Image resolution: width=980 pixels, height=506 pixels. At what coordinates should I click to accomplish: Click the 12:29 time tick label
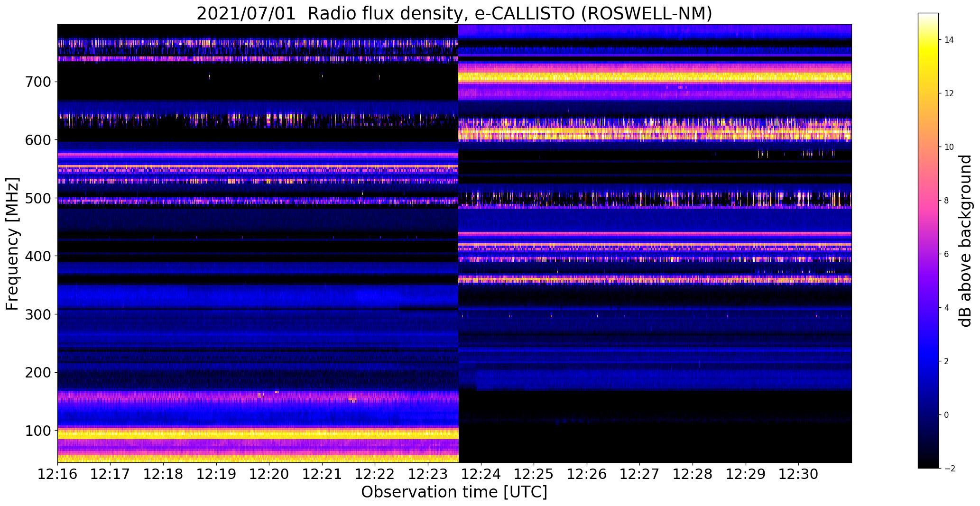746,474
